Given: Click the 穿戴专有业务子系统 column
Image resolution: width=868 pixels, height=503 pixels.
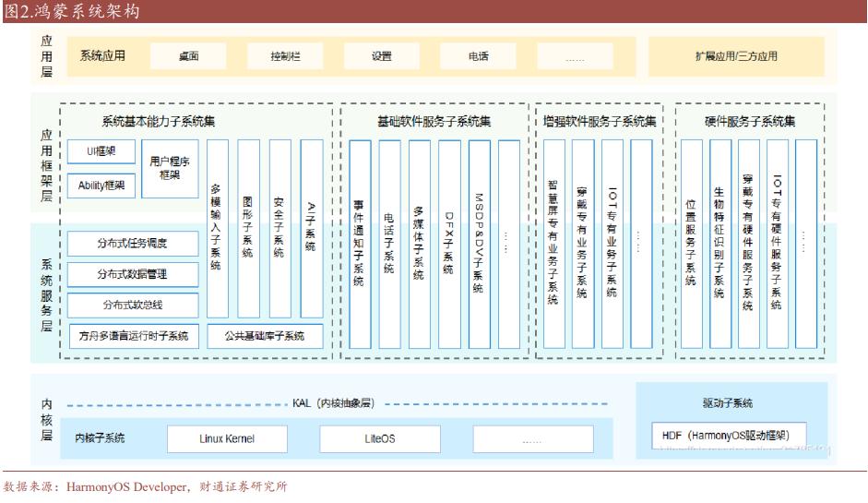Looking at the screenshot, I should [x=583, y=244].
